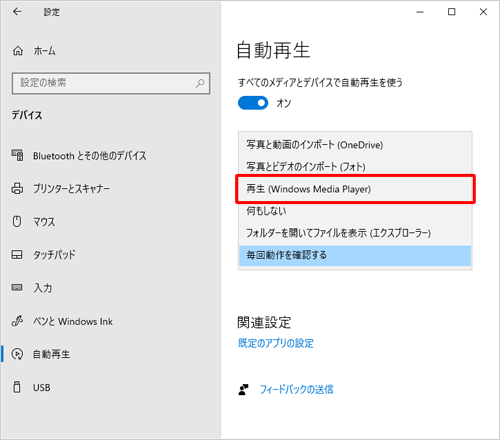Open Bluetooth とその他のデバイス settings page
500x440 pixels.
coord(111,156)
